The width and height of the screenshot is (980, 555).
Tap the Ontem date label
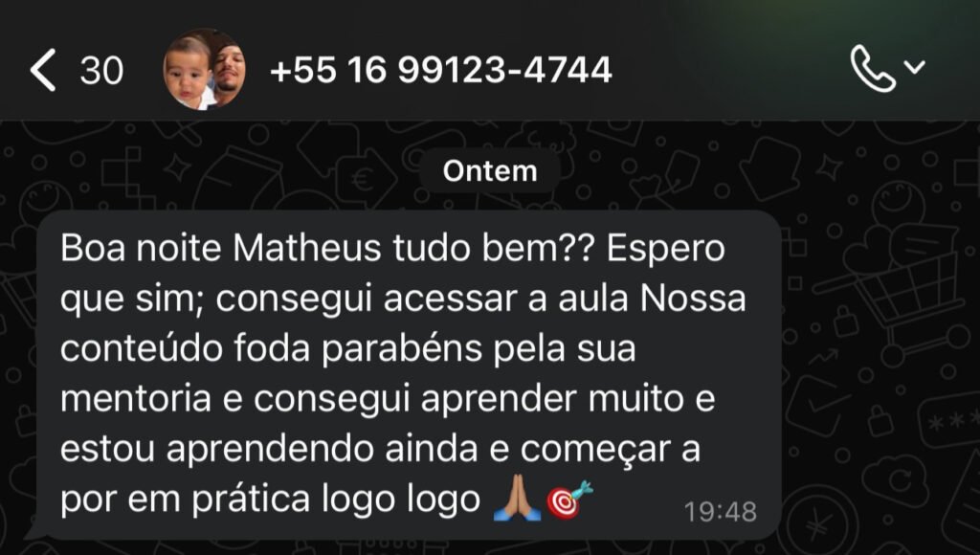(490, 170)
